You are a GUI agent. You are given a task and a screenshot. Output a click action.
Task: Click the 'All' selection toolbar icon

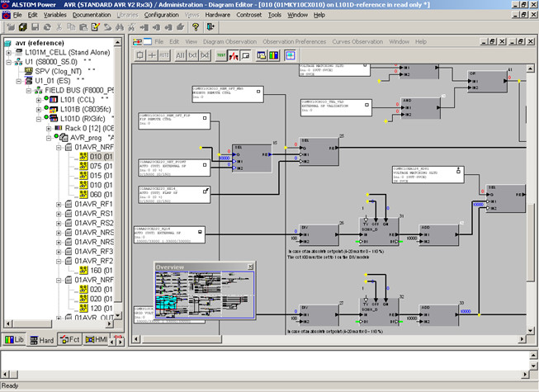tap(178, 55)
